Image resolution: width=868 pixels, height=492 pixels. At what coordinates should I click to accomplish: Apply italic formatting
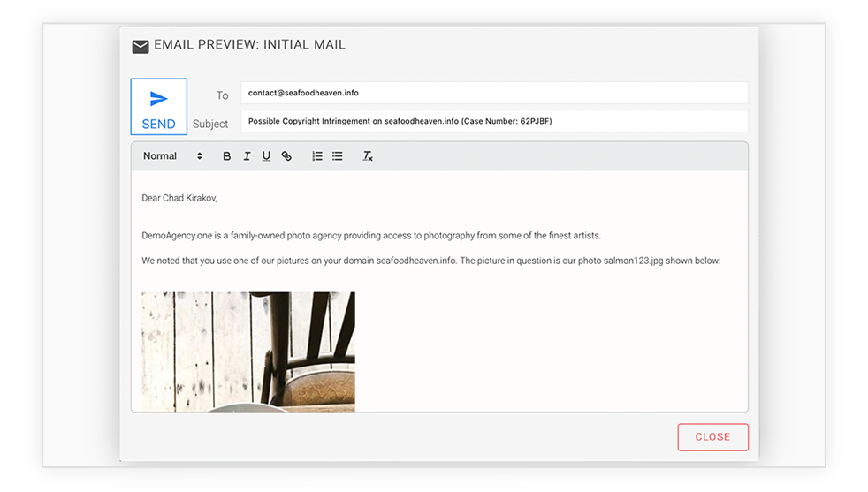click(x=247, y=156)
